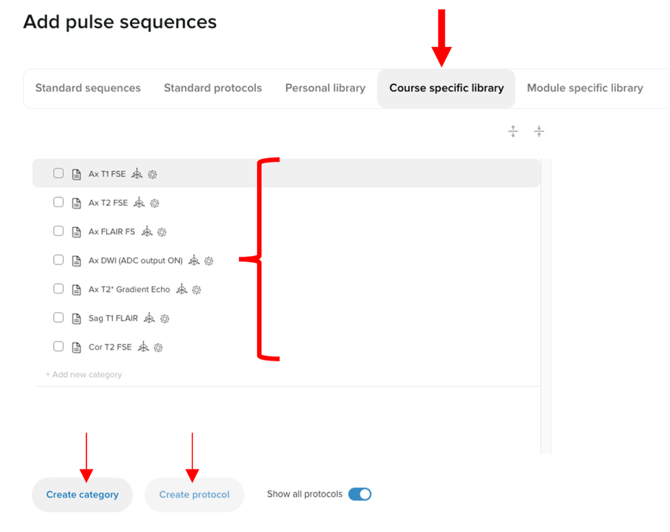Image resolution: width=670 pixels, height=532 pixels.
Task: Click the hierarchy icon beside Ax DWI sequence
Action: [194, 261]
